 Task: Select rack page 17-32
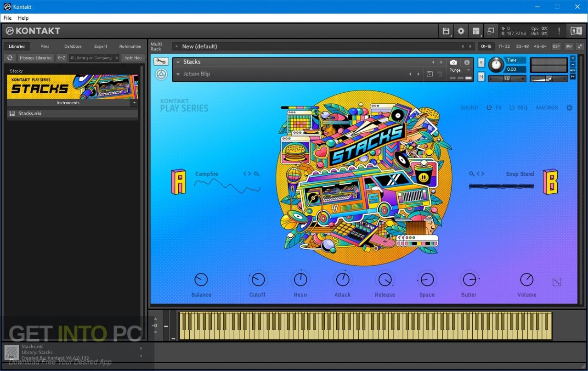[504, 46]
